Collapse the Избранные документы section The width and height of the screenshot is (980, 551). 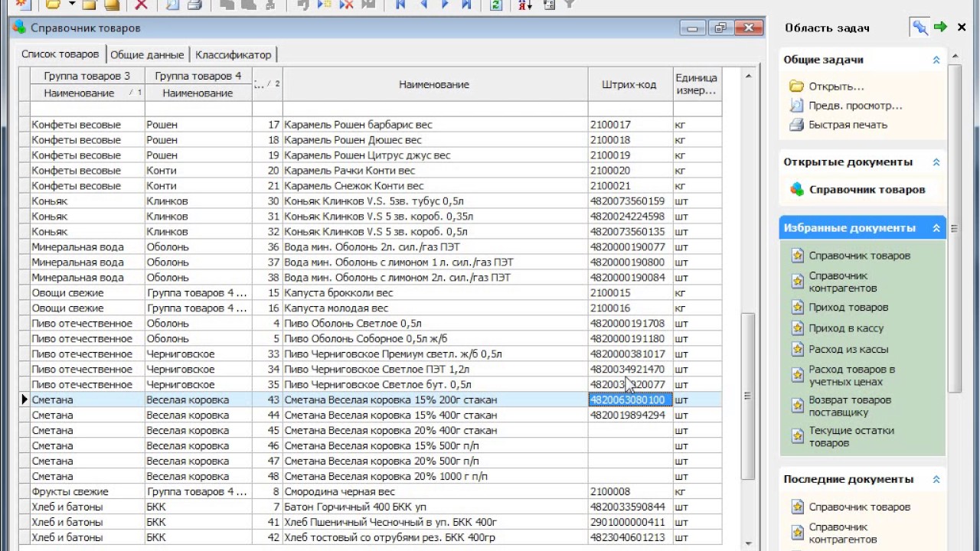click(936, 228)
